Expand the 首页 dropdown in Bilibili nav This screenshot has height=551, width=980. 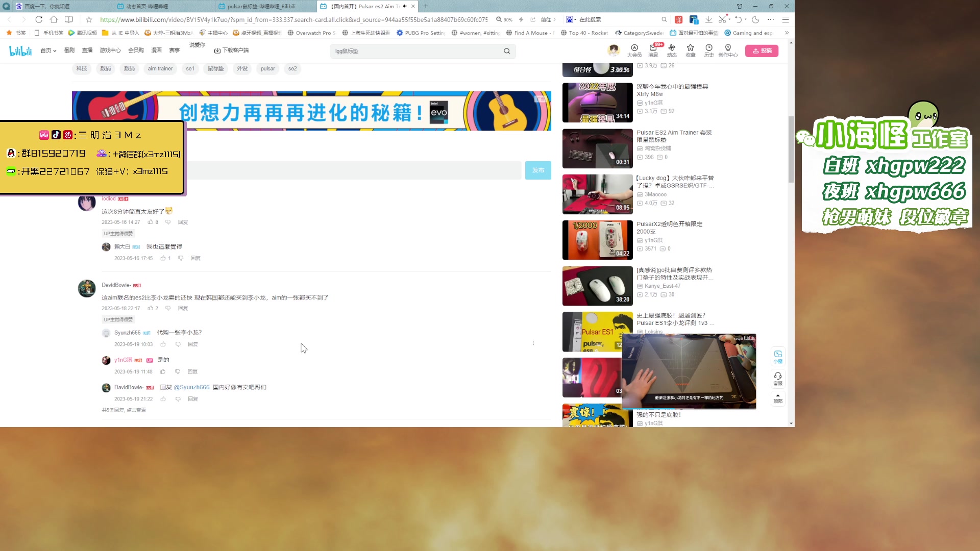click(x=48, y=51)
